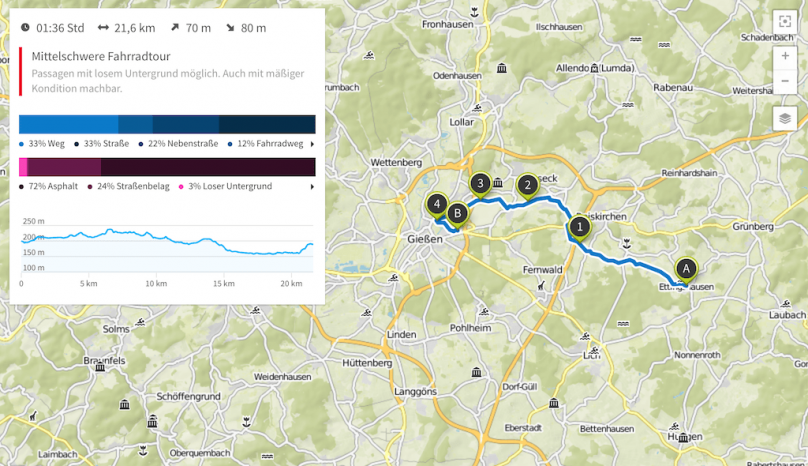Click the 33% Weg legend entry

(x=45, y=144)
